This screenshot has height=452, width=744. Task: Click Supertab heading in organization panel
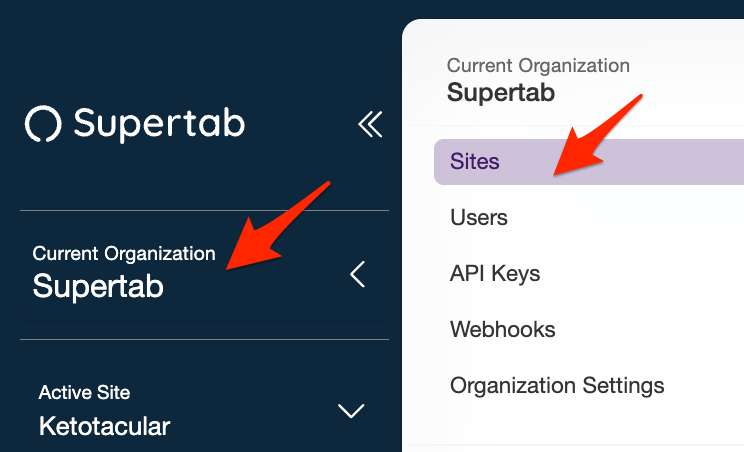501,92
